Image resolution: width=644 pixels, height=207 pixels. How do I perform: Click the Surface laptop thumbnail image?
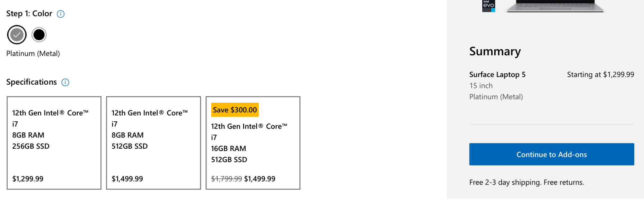(555, 6)
